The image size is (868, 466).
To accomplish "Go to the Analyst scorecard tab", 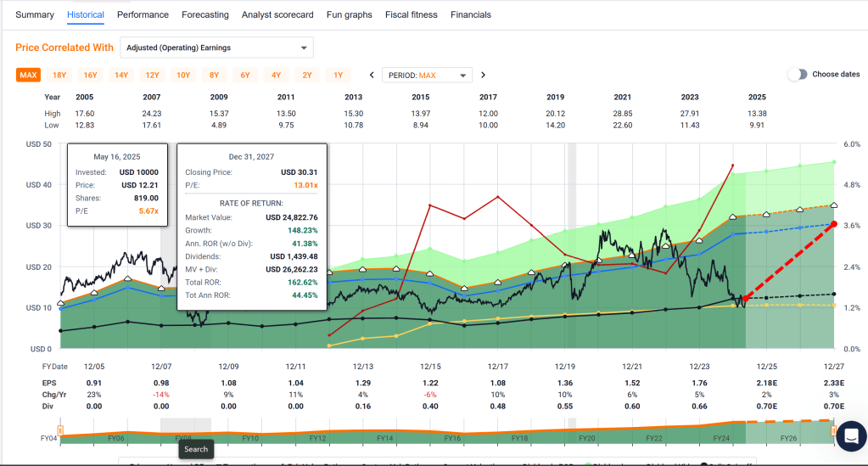I will pyautogui.click(x=277, y=14).
